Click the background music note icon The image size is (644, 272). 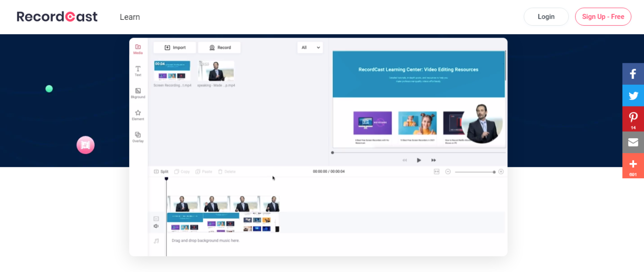click(x=156, y=241)
